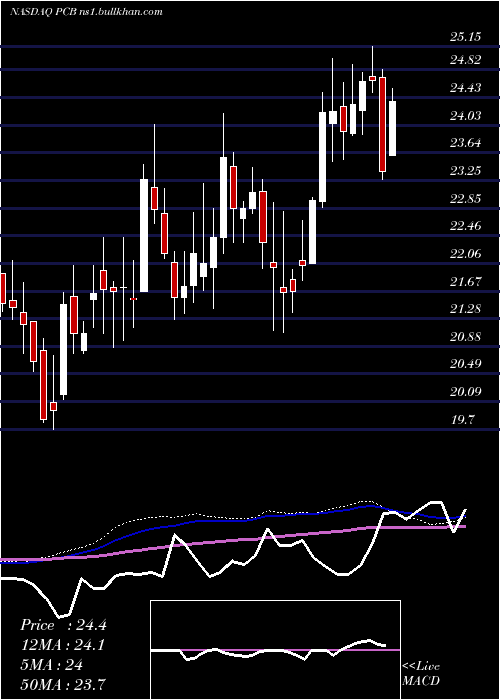Select the 22.06 price axis label
Image resolution: width=500 pixels, height=700 pixels.
click(x=466, y=254)
